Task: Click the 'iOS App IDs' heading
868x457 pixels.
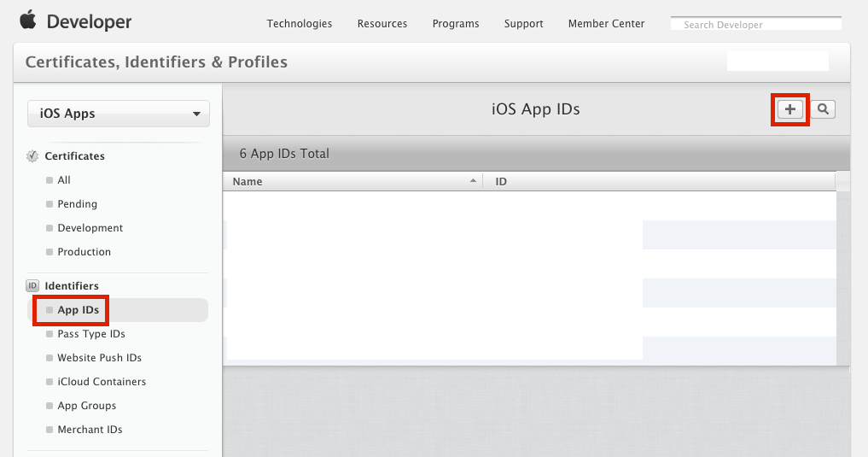Action: 535,109
